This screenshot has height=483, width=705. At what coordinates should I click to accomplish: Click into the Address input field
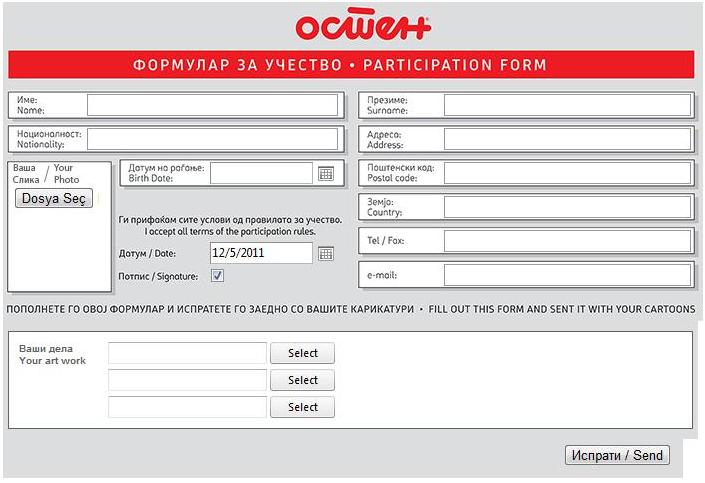pyautogui.click(x=567, y=139)
